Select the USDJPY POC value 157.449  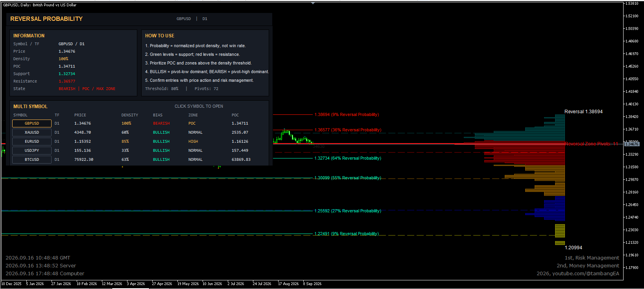click(x=240, y=151)
